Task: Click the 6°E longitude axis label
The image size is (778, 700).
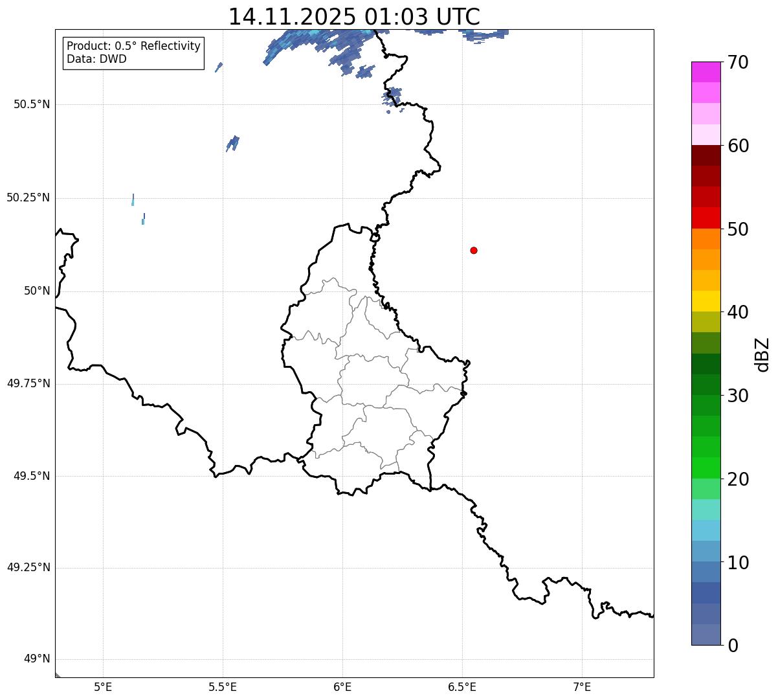Action: [342, 686]
